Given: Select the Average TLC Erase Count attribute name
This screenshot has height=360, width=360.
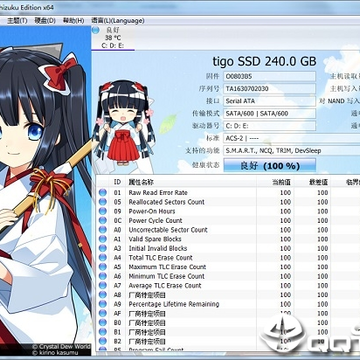Looking at the screenshot, I should 165,286.
